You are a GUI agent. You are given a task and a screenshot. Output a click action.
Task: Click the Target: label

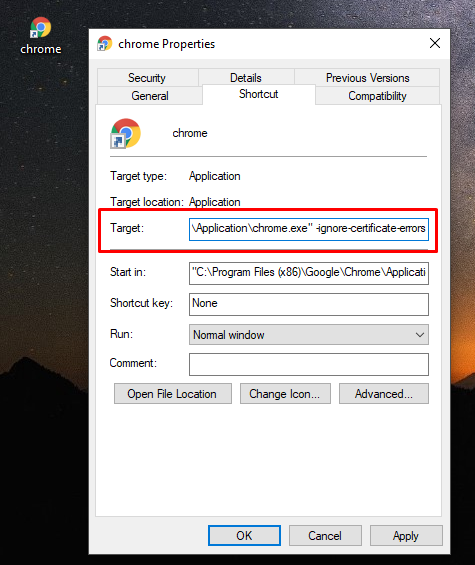pos(127,228)
